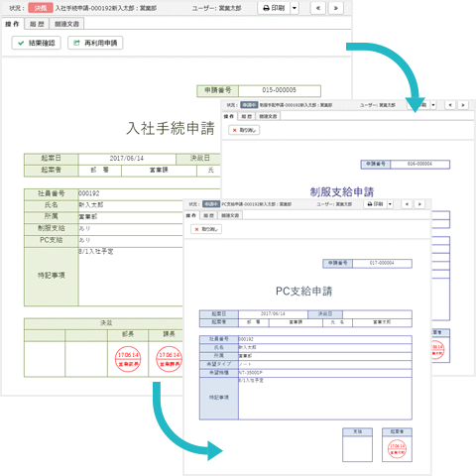Viewport: 476px width, 476px height.
Task: Click 取り消し in the 制服支給申請 window
Action: click(244, 130)
